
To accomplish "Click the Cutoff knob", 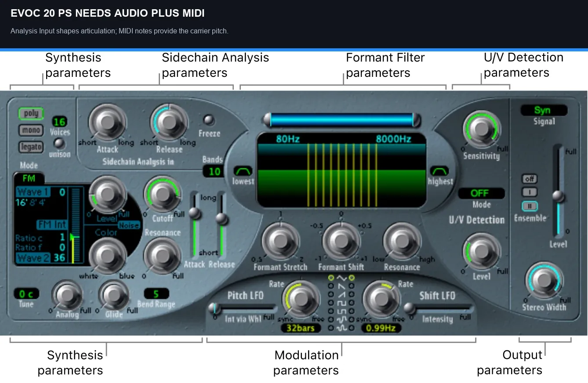I will pyautogui.click(x=163, y=194).
